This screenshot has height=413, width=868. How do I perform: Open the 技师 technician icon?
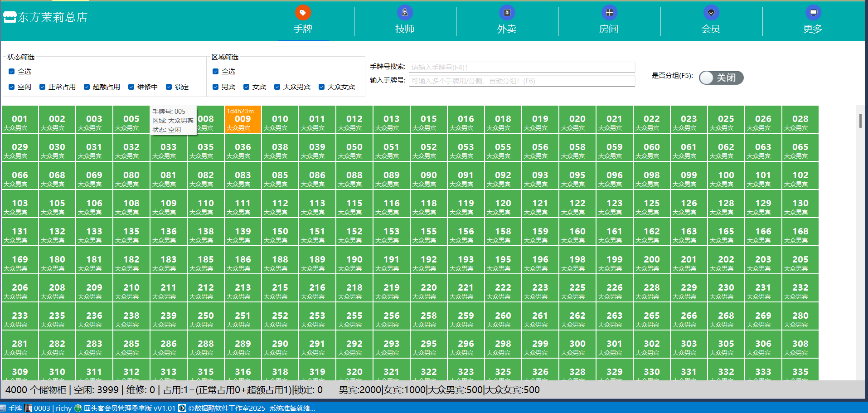click(x=405, y=13)
